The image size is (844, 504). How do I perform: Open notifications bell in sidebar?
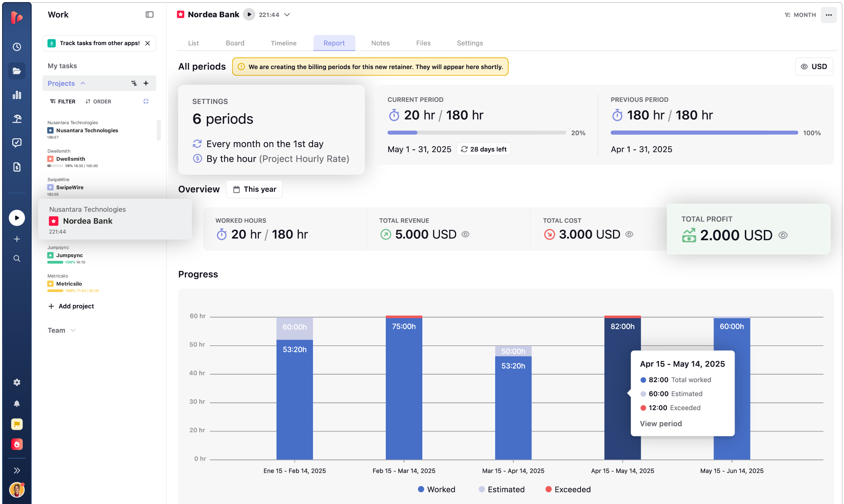(17, 403)
